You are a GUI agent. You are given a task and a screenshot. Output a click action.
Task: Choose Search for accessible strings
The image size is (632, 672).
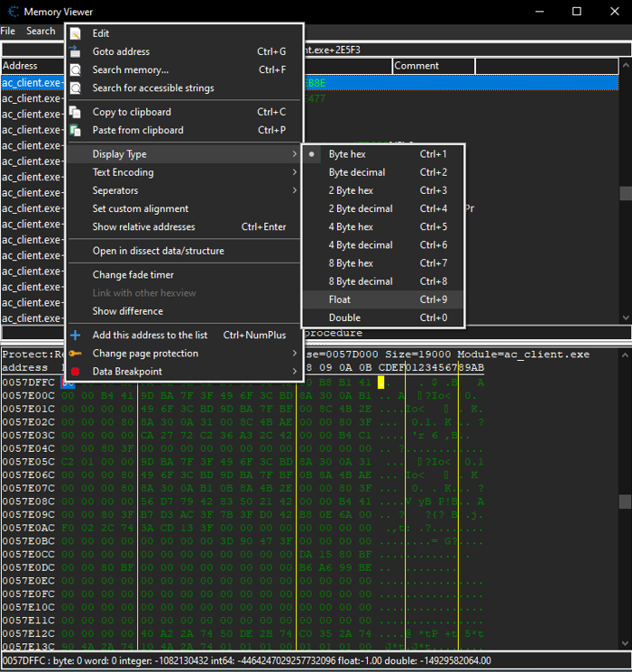pos(153,87)
